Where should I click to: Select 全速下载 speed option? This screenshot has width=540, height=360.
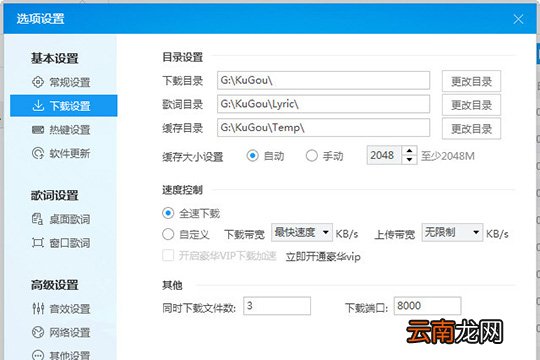click(168, 213)
